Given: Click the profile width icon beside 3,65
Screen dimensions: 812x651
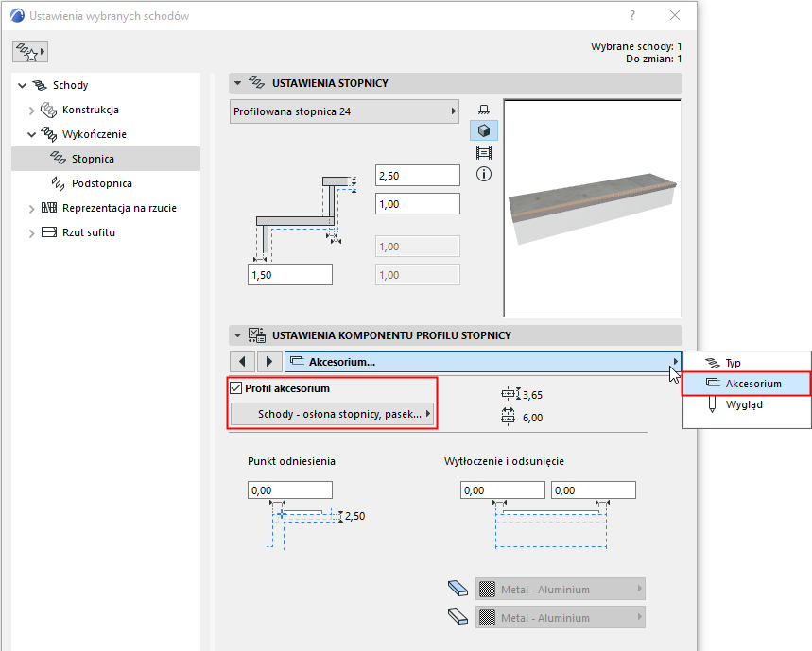Looking at the screenshot, I should click(x=509, y=394).
